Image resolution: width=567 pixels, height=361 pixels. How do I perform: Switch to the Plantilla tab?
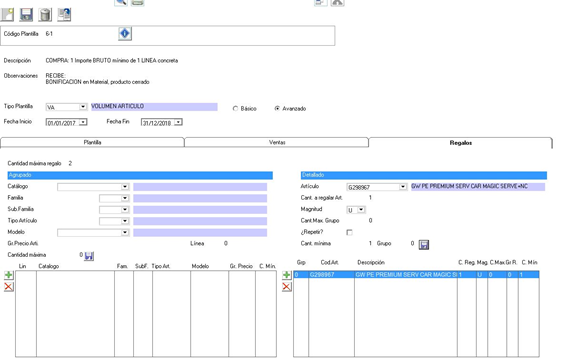pyautogui.click(x=92, y=143)
